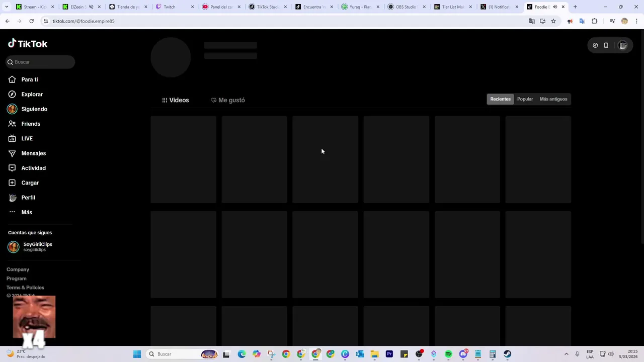
Task: Open the Chrome three-dot menu
Action: click(636, 21)
